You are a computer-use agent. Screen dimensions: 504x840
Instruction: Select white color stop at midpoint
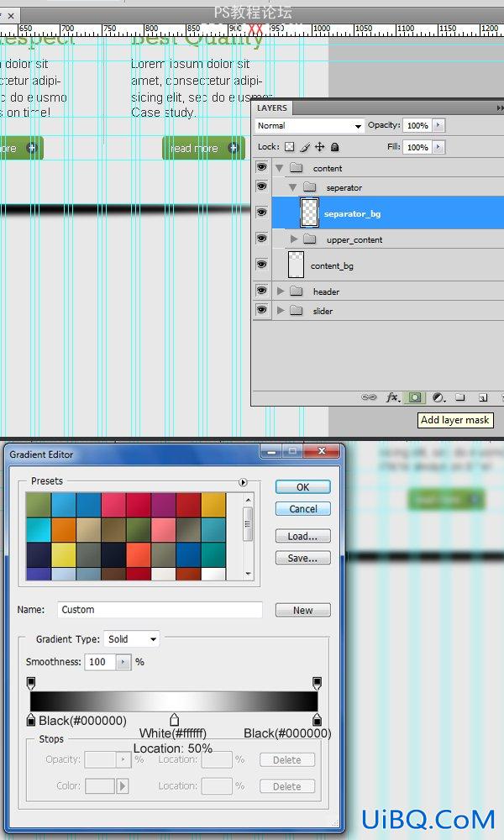click(174, 720)
